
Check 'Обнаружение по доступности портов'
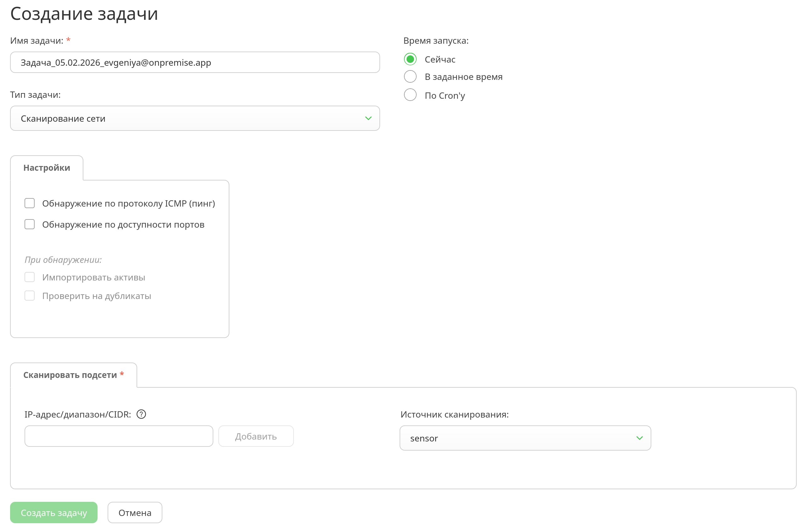(30, 224)
